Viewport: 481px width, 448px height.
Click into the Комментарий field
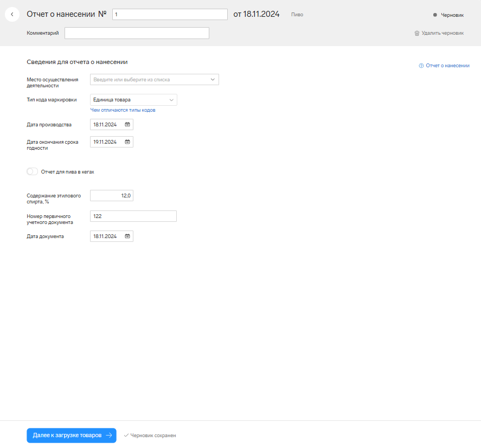[x=137, y=33]
